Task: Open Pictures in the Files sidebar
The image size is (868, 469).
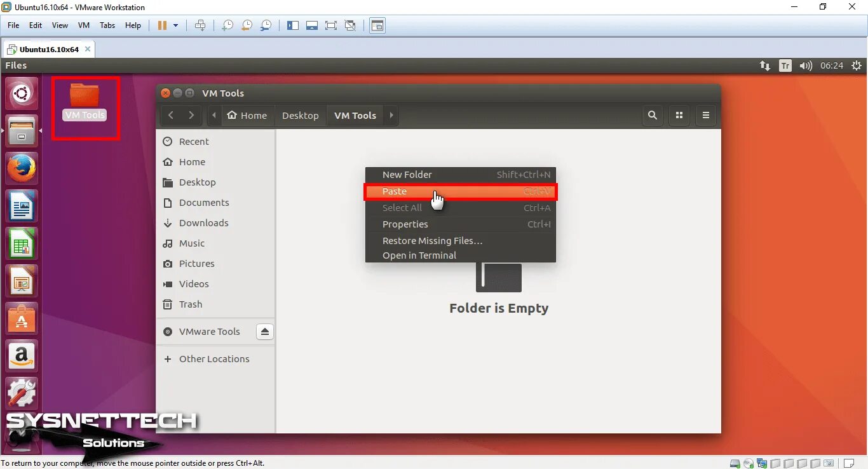Action: pyautogui.click(x=215, y=264)
